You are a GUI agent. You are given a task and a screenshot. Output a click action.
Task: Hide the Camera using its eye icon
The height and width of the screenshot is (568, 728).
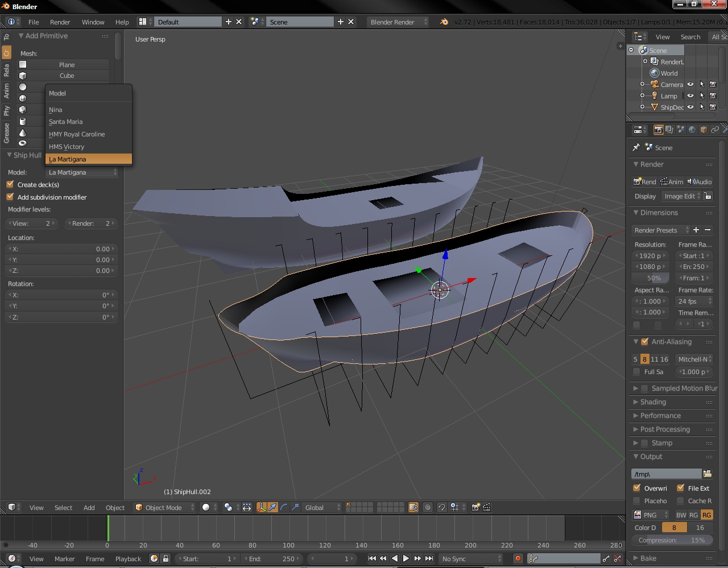tap(690, 84)
